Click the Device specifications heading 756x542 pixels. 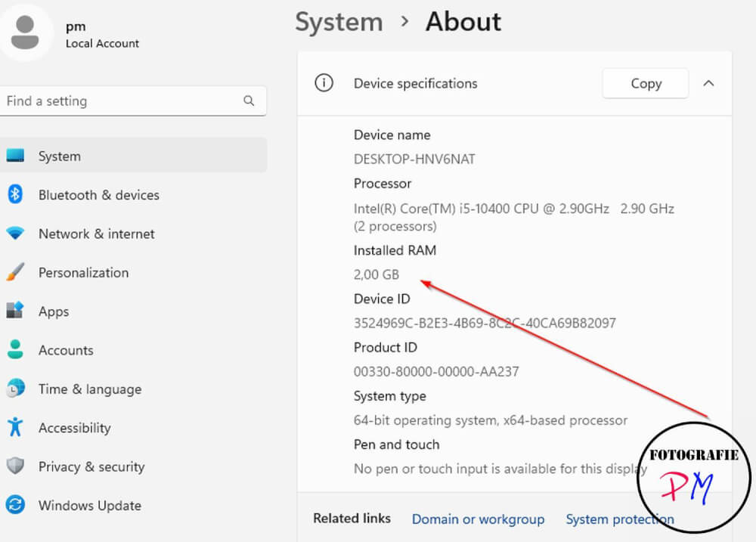point(416,83)
